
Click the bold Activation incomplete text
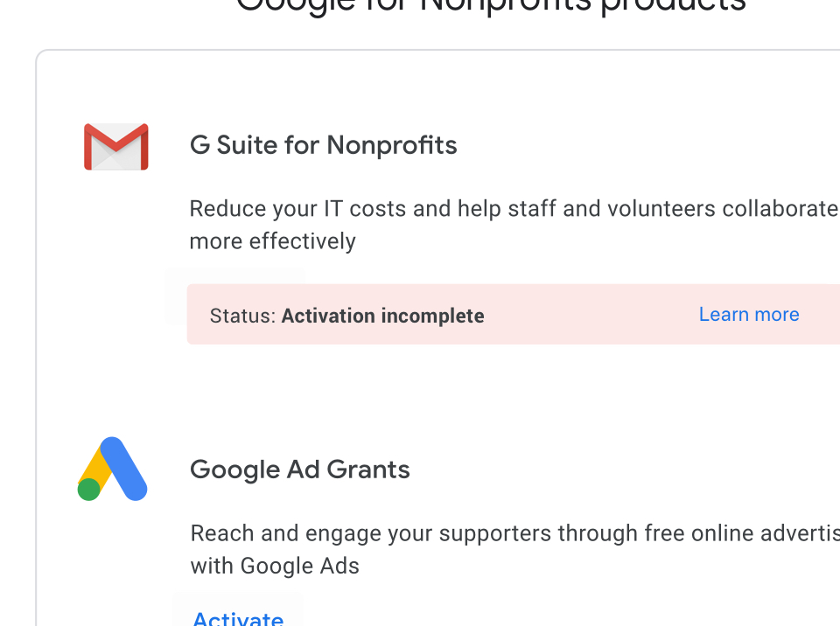(x=382, y=316)
